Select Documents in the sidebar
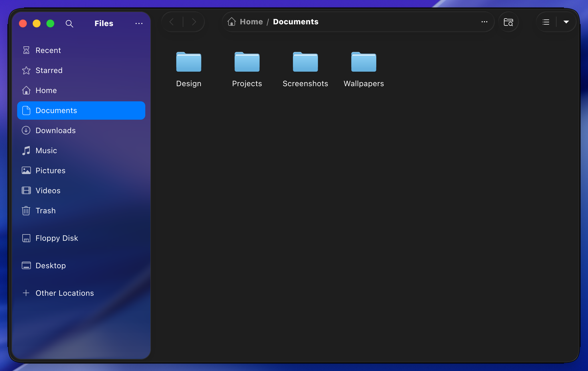This screenshot has width=588, height=371. pyautogui.click(x=81, y=110)
